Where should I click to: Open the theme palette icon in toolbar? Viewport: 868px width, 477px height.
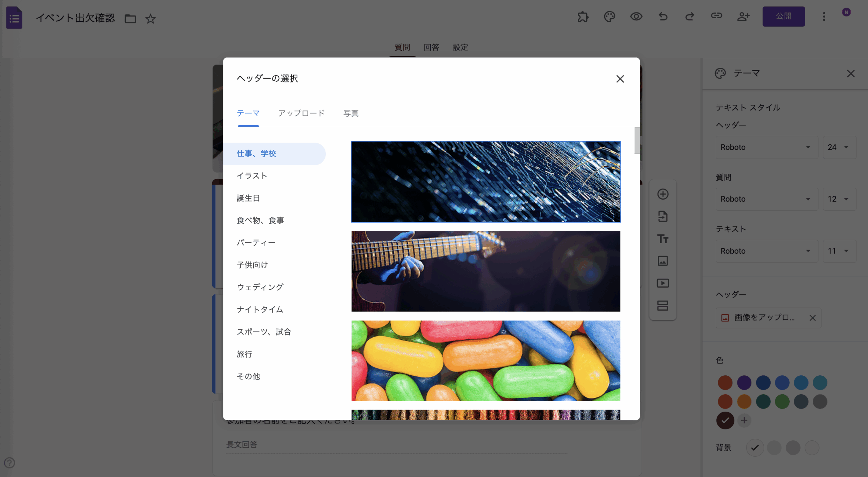[610, 17]
